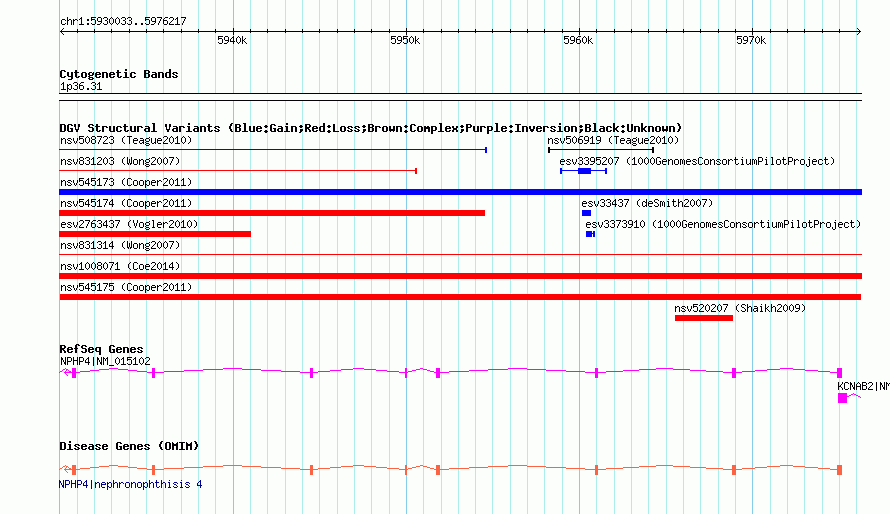
Task: Open the nsv545175 (Cooper2011) label
Action: (x=126, y=287)
